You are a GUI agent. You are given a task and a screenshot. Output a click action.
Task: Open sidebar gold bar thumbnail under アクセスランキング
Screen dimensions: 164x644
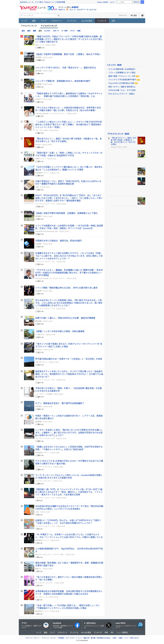tap(141, 141)
